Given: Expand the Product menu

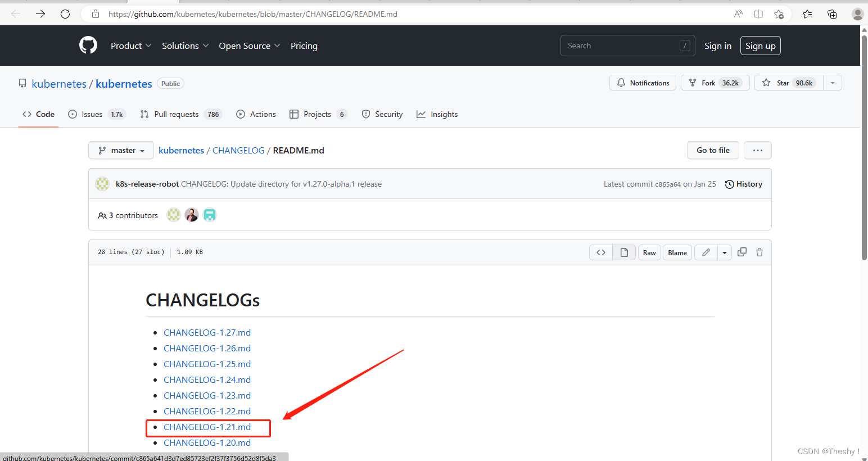Looking at the screenshot, I should (130, 46).
